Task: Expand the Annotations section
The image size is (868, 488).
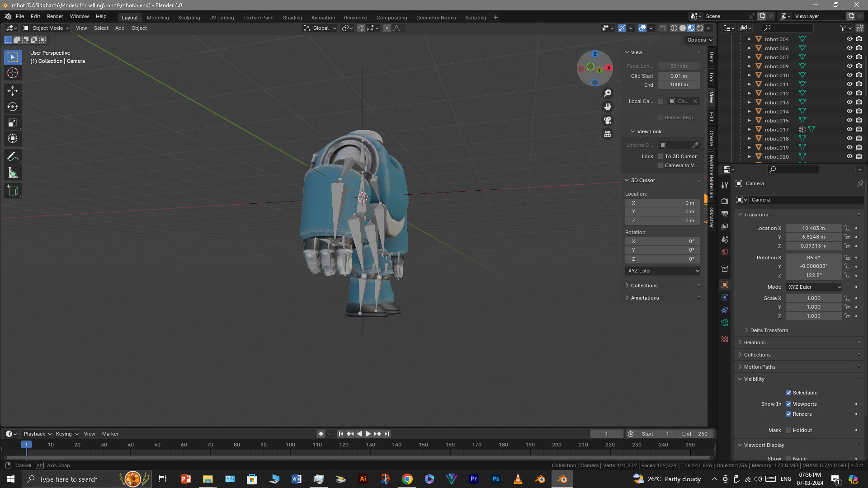Action: 644,298
